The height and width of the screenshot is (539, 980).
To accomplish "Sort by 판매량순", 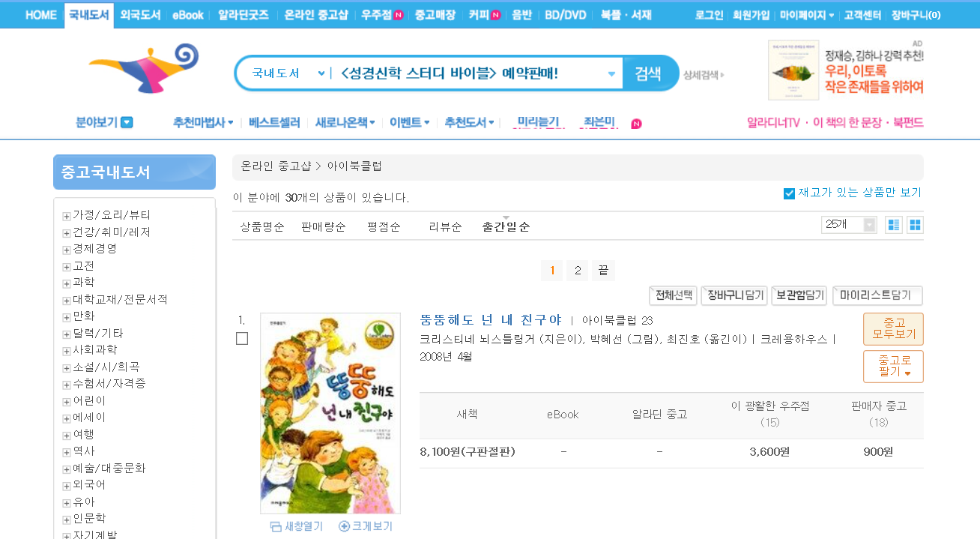I will [324, 226].
